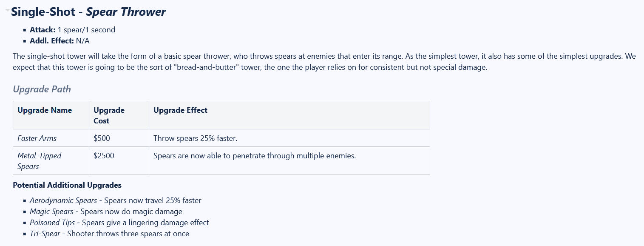Click the Single-Shot Spear Thrower heading
The width and height of the screenshot is (644, 246).
(x=88, y=12)
